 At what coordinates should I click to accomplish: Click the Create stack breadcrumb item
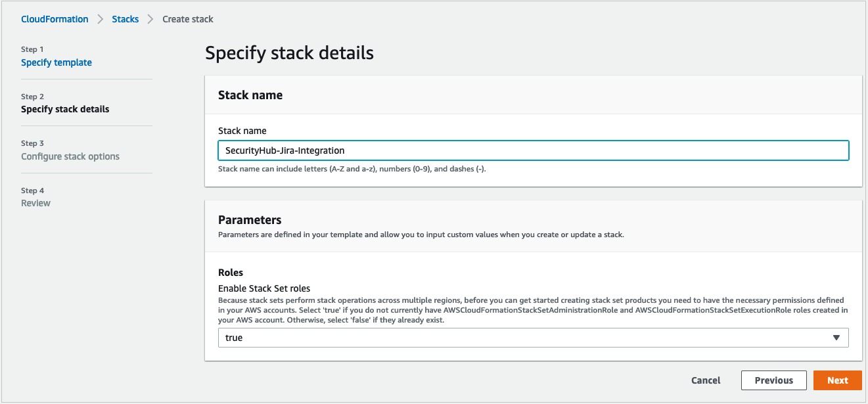[188, 19]
